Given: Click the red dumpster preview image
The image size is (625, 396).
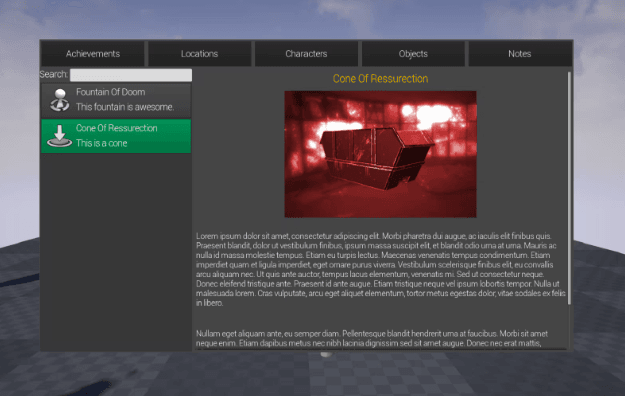Looking at the screenshot, I should [x=380, y=154].
